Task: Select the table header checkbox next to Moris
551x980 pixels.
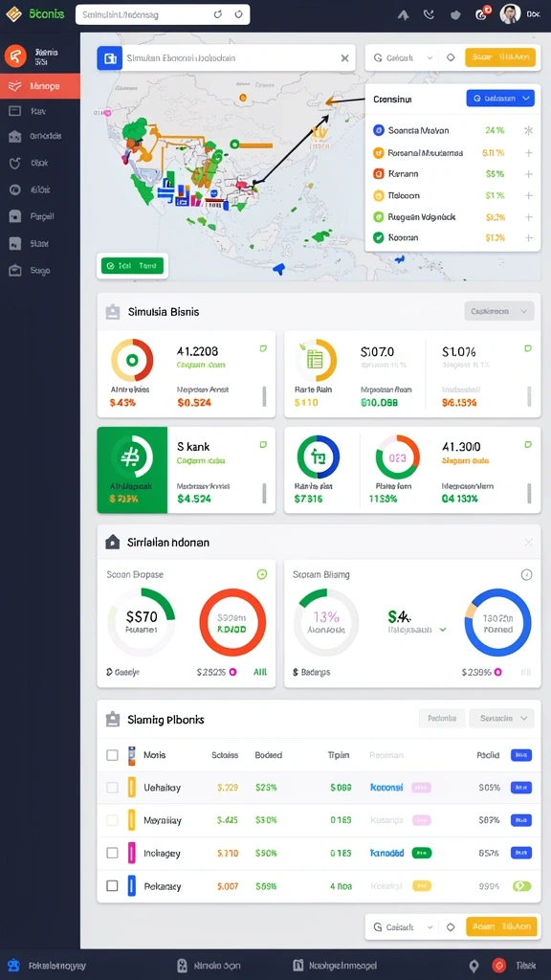Action: click(x=113, y=755)
